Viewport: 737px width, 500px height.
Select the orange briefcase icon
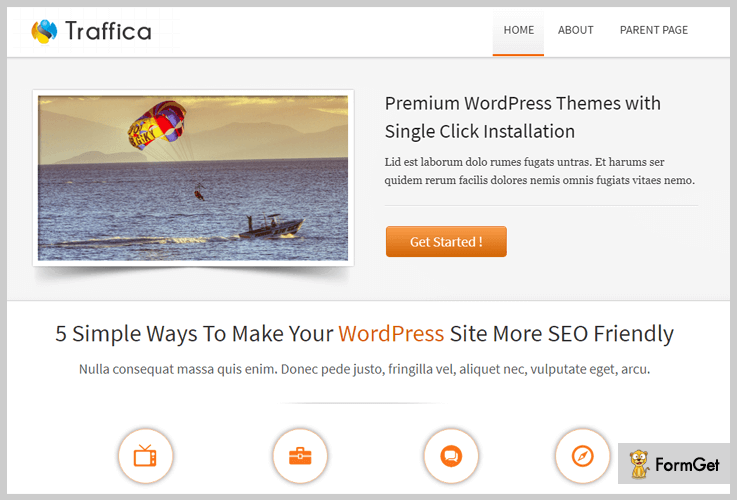tap(300, 456)
